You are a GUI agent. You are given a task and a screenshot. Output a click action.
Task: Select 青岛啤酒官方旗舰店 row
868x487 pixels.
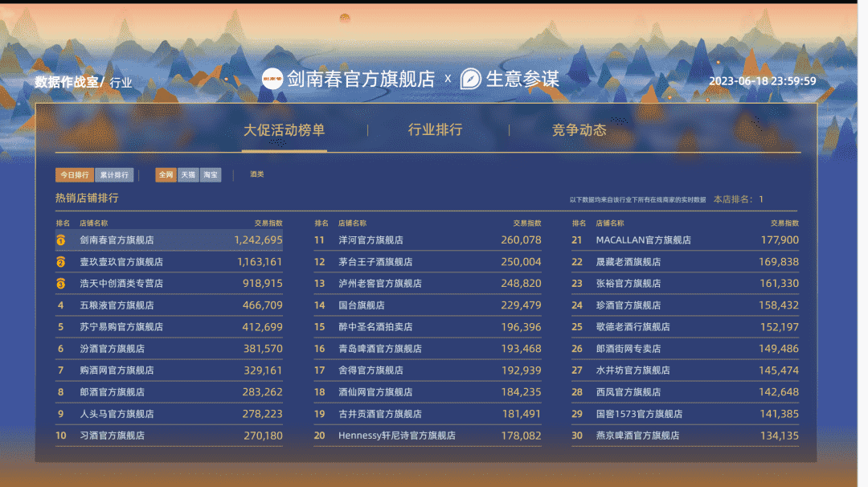pos(428,349)
